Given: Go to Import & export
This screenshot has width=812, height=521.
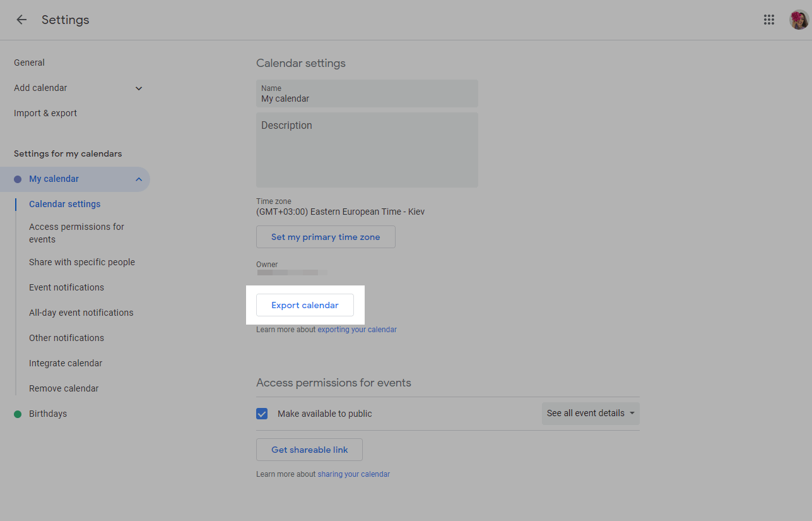Looking at the screenshot, I should point(45,113).
